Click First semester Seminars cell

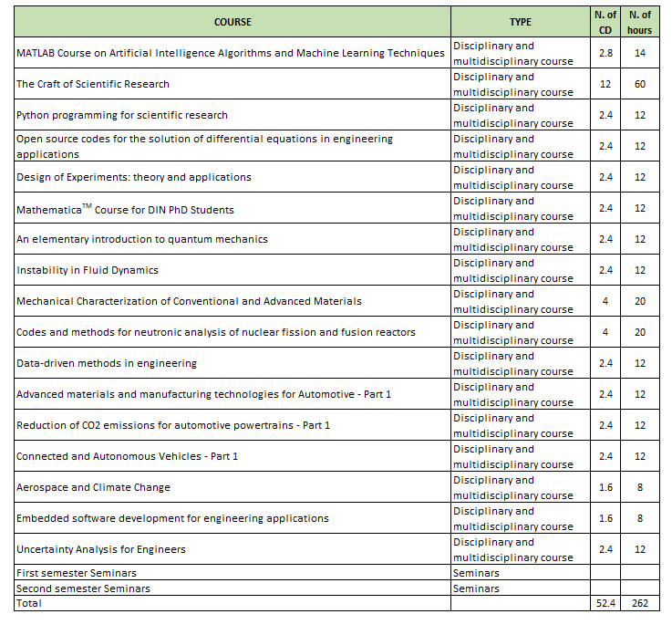(x=77, y=573)
